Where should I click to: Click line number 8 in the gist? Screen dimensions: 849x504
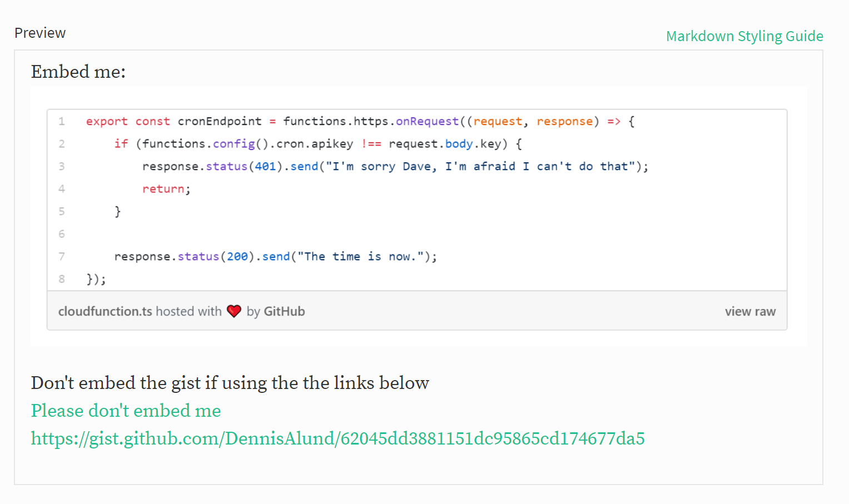pyautogui.click(x=62, y=279)
